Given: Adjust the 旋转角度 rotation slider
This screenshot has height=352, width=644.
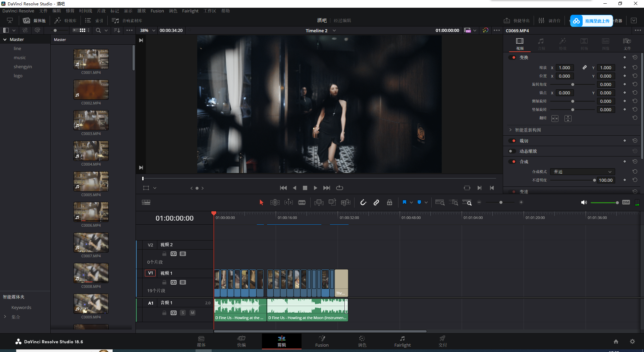Looking at the screenshot, I should 572,84.
